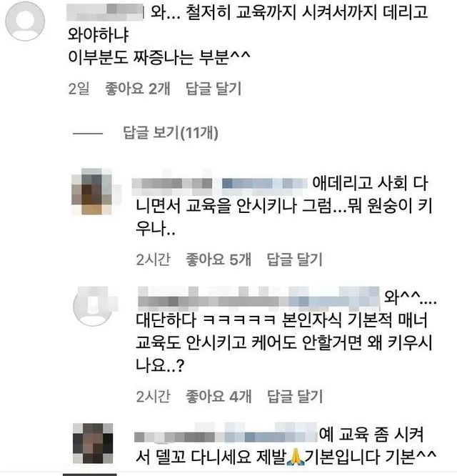This screenshot has width=457, height=476.
Task: Open pixelated avatar beside the 기본입니다 comment
Action: [x=93, y=443]
